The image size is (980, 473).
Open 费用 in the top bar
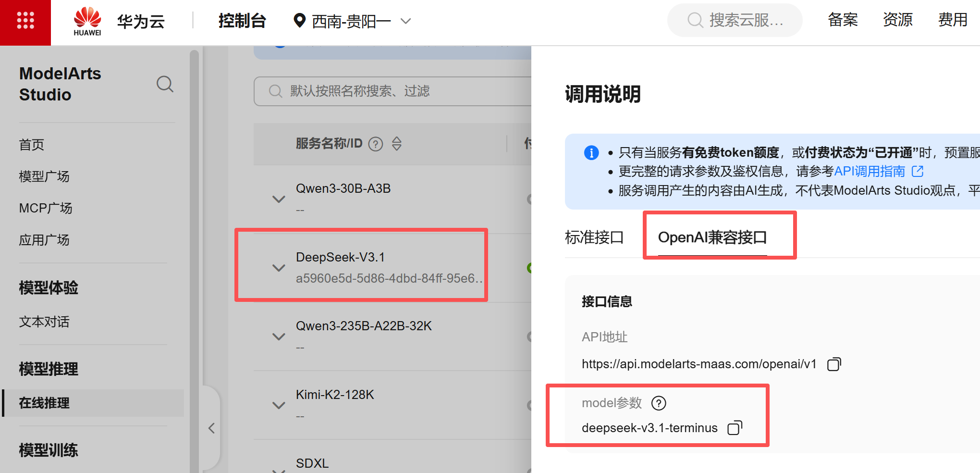click(953, 20)
